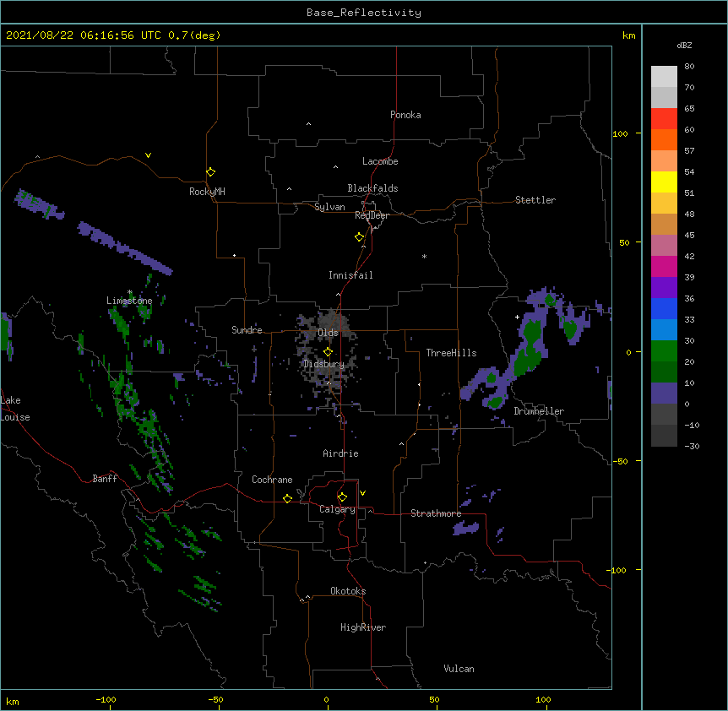Click the green 30 dBZ legend swatch

pyautogui.click(x=664, y=351)
